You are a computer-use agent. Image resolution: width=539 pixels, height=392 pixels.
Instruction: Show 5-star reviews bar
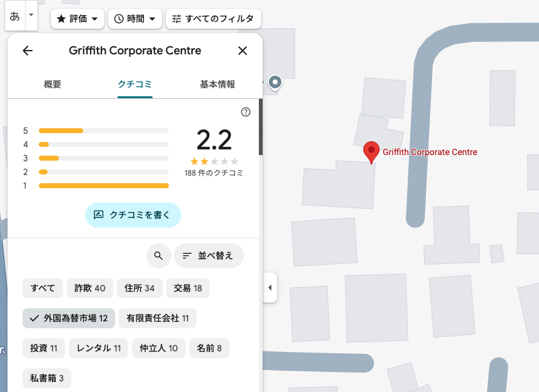click(104, 131)
